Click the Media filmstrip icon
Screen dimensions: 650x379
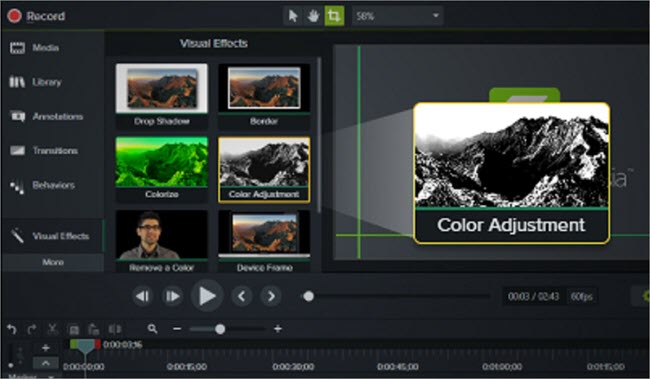point(17,48)
